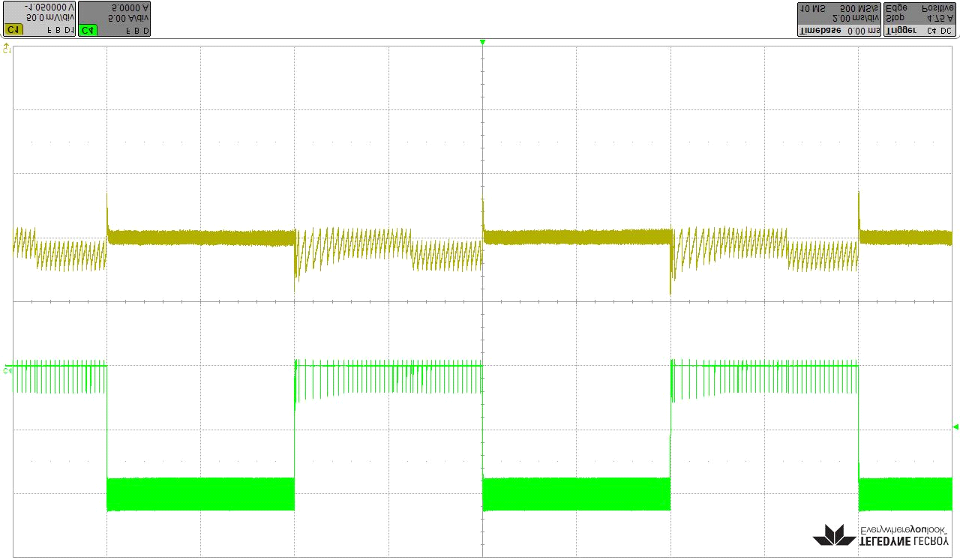The image size is (960, 560).
Task: Click the Teledyne LeCroy logo icon
Action: pos(834,535)
